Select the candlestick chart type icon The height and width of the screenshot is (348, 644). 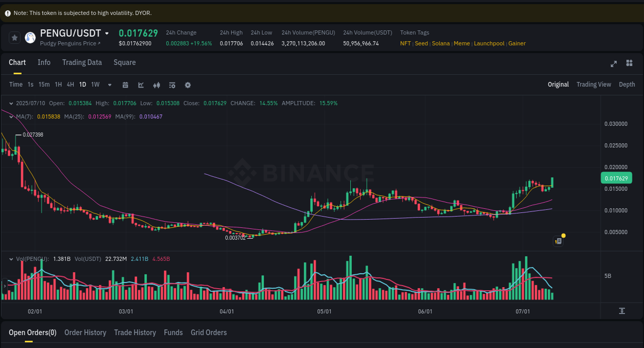click(156, 85)
